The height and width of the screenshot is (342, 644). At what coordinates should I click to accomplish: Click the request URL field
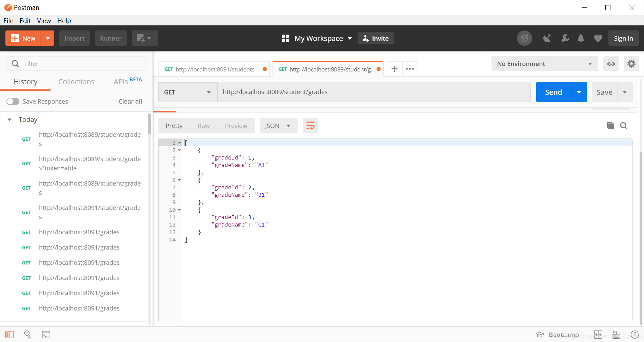pos(374,92)
